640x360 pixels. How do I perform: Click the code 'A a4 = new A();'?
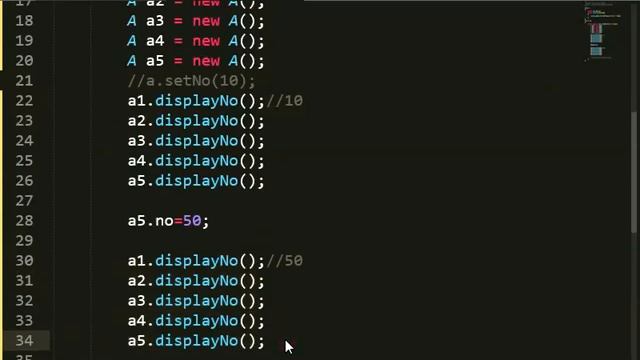pyautogui.click(x=196, y=40)
